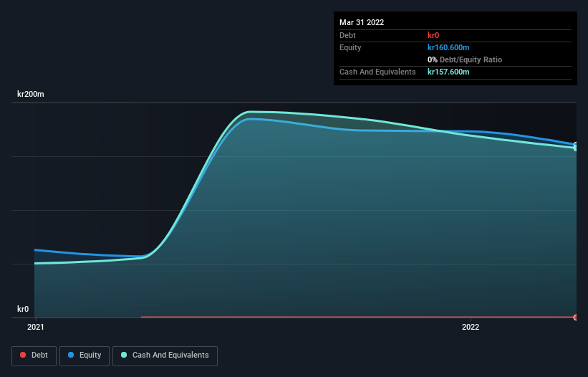
Task: Click Cash And Equivalents tooltip row label
Action: 377,72
